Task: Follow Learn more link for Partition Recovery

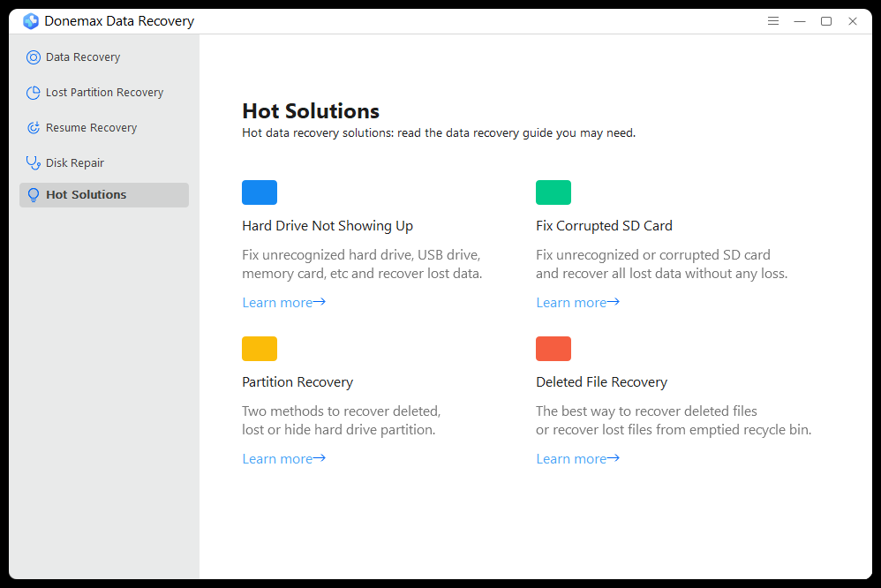Action: pyautogui.click(x=283, y=459)
